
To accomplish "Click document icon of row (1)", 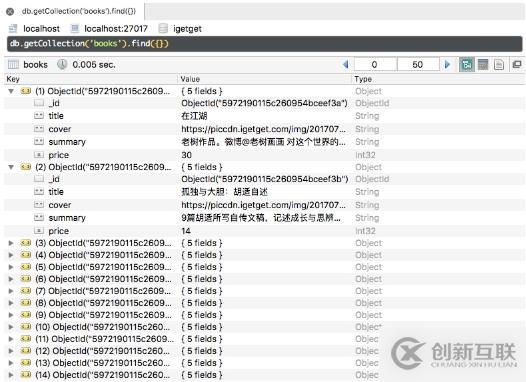I will (26, 91).
